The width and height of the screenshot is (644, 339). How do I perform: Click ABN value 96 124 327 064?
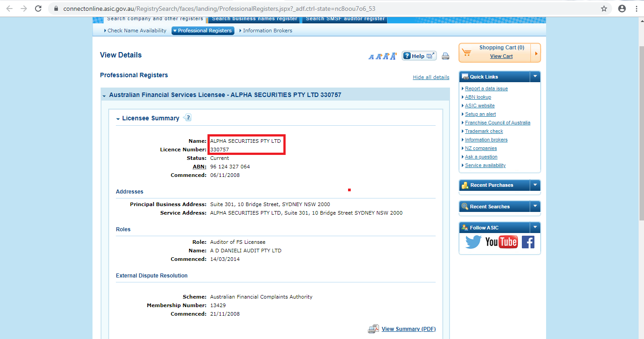pyautogui.click(x=230, y=167)
